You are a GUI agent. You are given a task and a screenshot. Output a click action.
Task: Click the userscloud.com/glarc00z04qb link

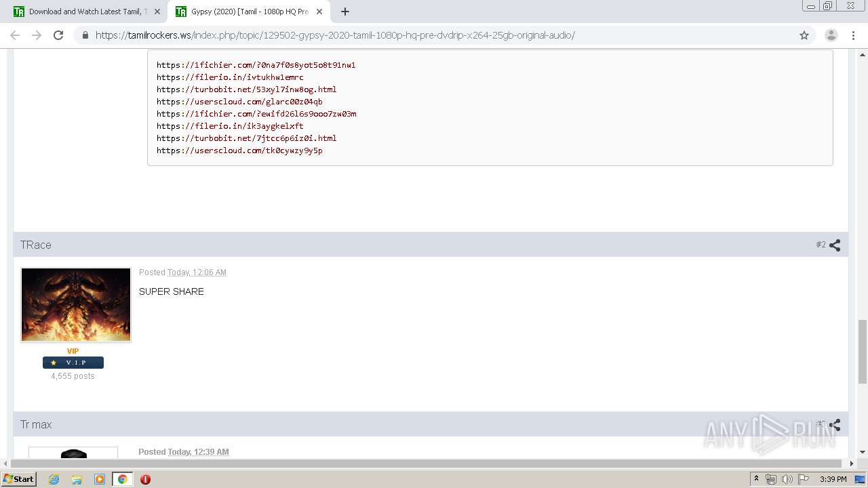click(x=239, y=102)
